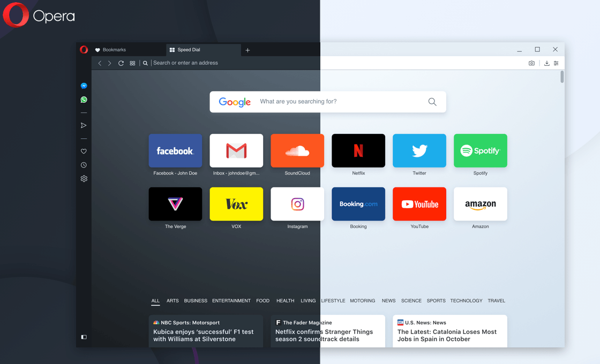Select the LIFESTYLE news category
This screenshot has height=364, width=600.
tap(333, 301)
